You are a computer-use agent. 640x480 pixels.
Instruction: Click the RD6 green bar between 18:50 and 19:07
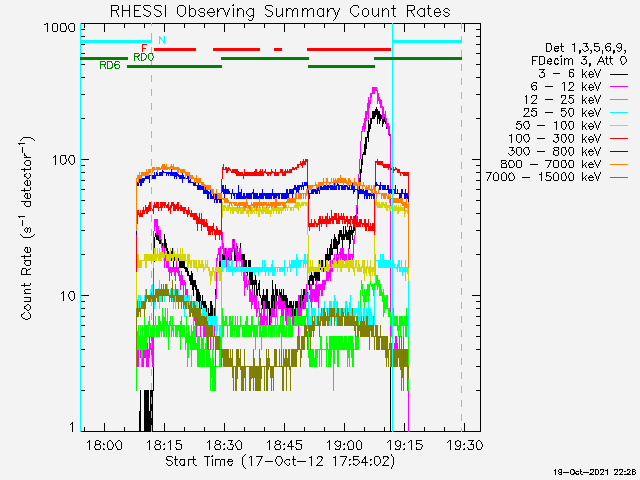341,66
